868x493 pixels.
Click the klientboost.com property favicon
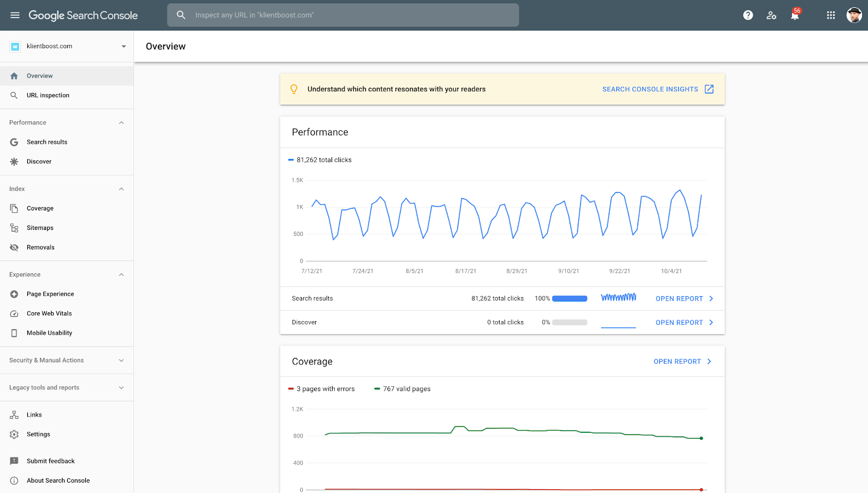pyautogui.click(x=15, y=47)
